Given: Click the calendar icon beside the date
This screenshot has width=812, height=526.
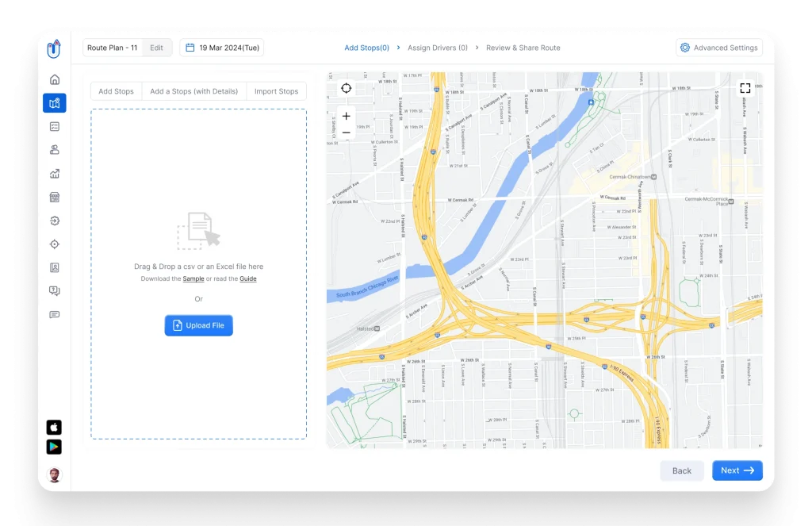Looking at the screenshot, I should (190, 48).
